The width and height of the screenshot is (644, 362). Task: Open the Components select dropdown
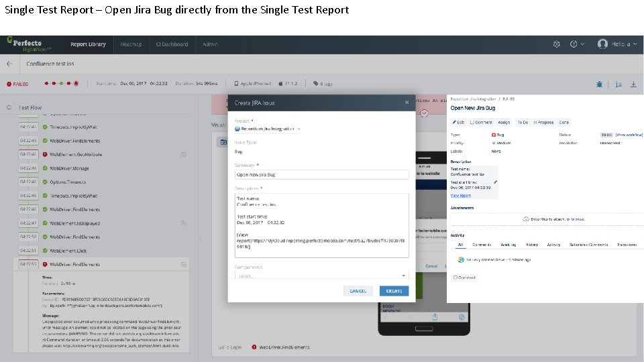point(321,276)
